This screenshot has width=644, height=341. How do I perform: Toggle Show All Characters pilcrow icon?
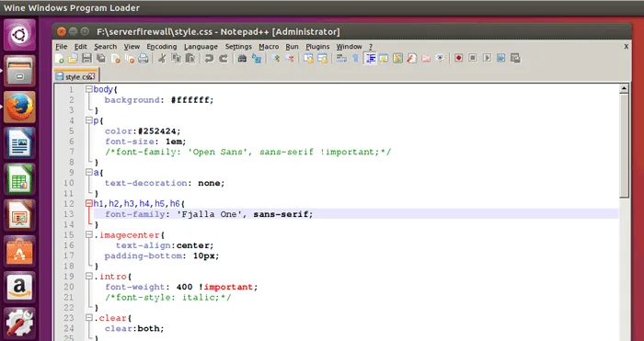[x=356, y=58]
